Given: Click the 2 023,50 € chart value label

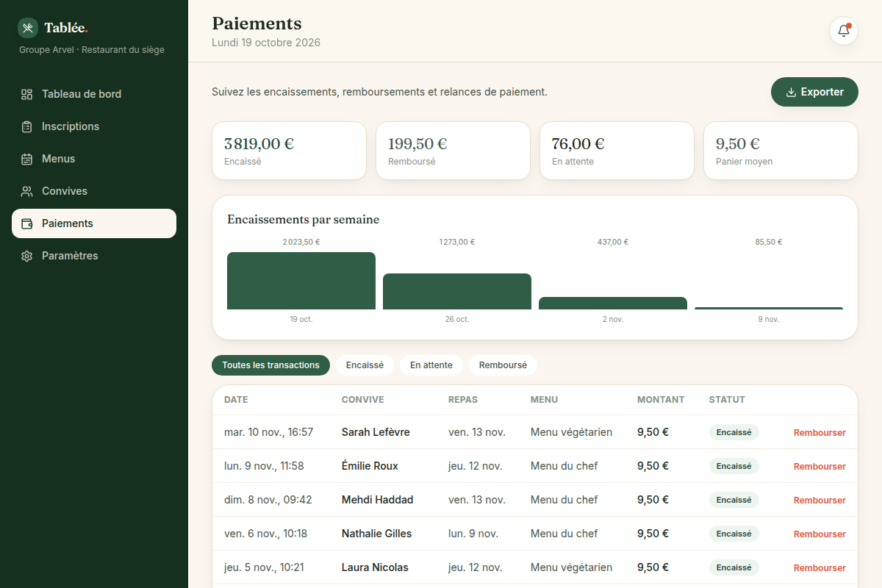Looking at the screenshot, I should pyautogui.click(x=301, y=242).
